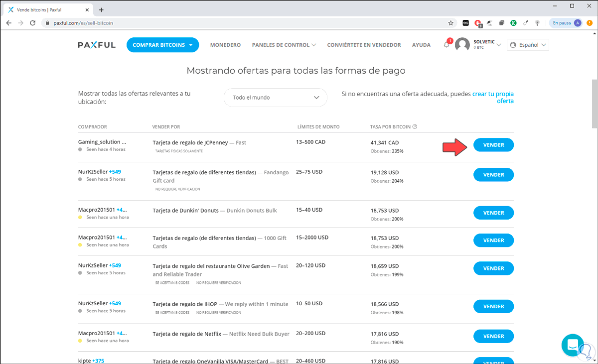This screenshot has width=598, height=364.
Task: Click the green K extension icon
Action: point(513,23)
